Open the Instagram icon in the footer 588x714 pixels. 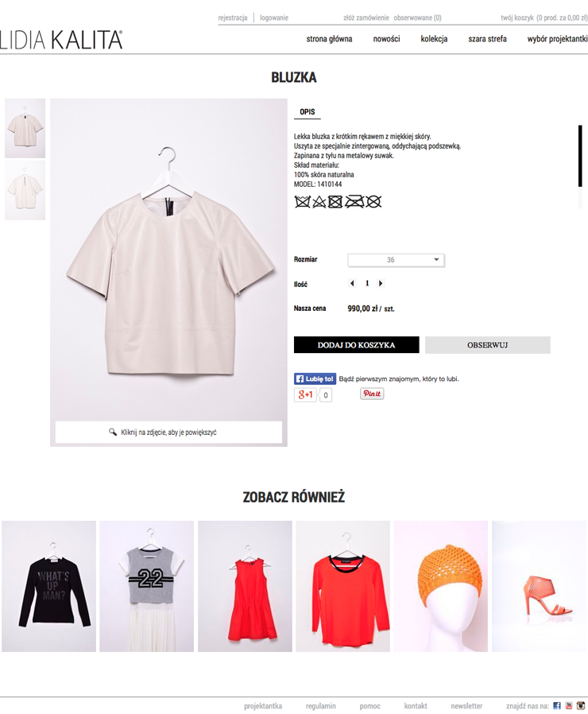click(581, 705)
